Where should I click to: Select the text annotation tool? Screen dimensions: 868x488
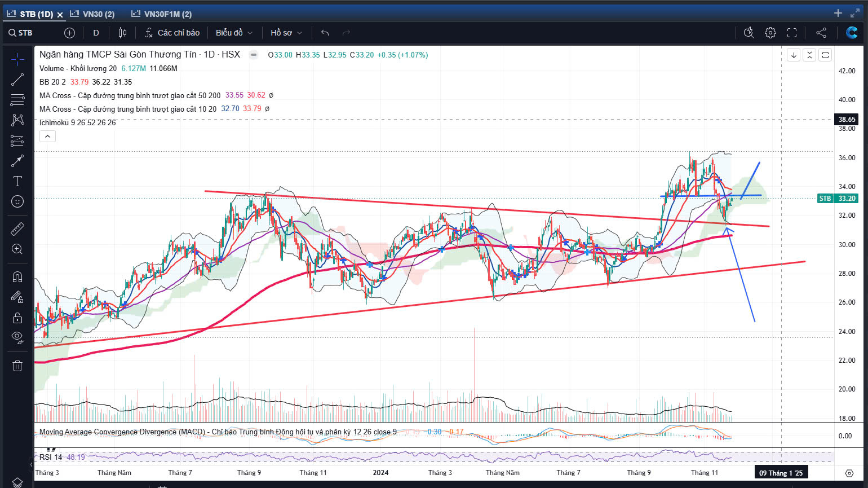pos(17,181)
